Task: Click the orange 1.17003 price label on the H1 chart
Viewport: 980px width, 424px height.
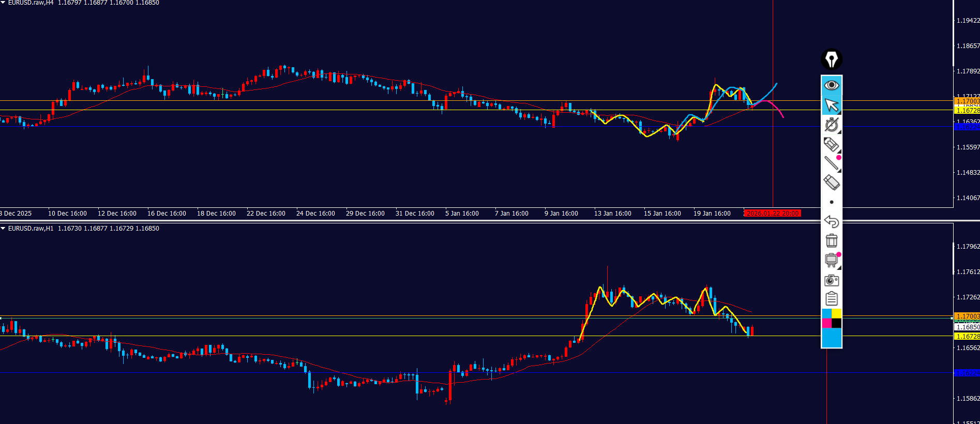Action: [x=967, y=316]
